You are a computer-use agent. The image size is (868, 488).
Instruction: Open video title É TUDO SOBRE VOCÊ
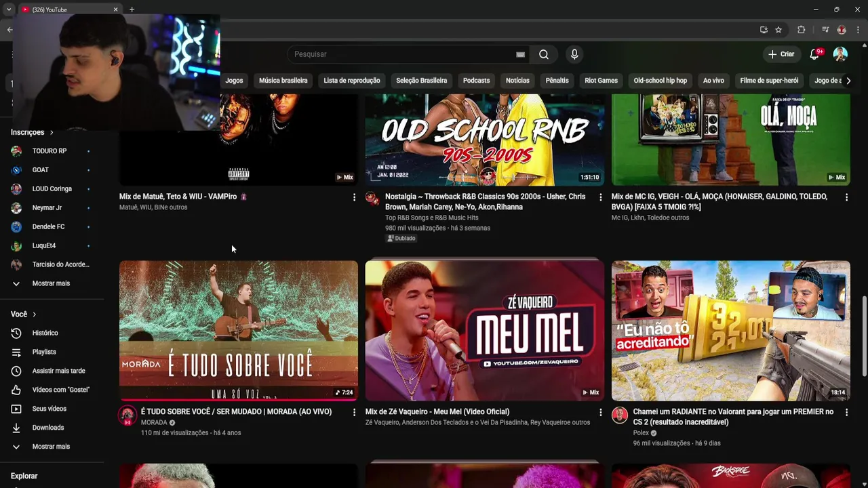236,412
